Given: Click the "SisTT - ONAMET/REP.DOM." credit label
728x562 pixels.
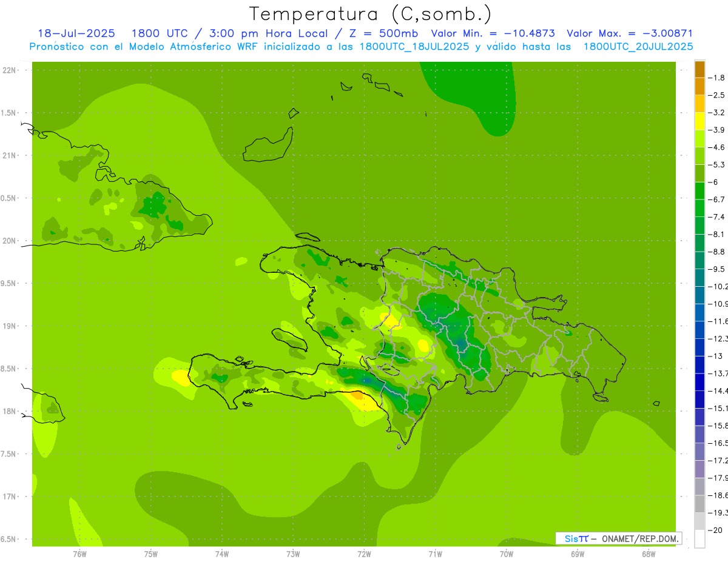Looking at the screenshot, I should tap(618, 538).
